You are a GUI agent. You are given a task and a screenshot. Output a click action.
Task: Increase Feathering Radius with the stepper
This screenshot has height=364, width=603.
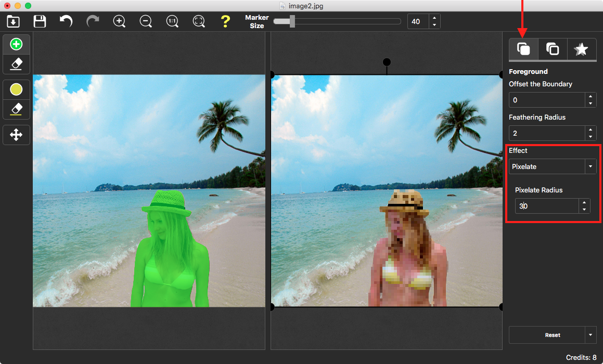590,130
